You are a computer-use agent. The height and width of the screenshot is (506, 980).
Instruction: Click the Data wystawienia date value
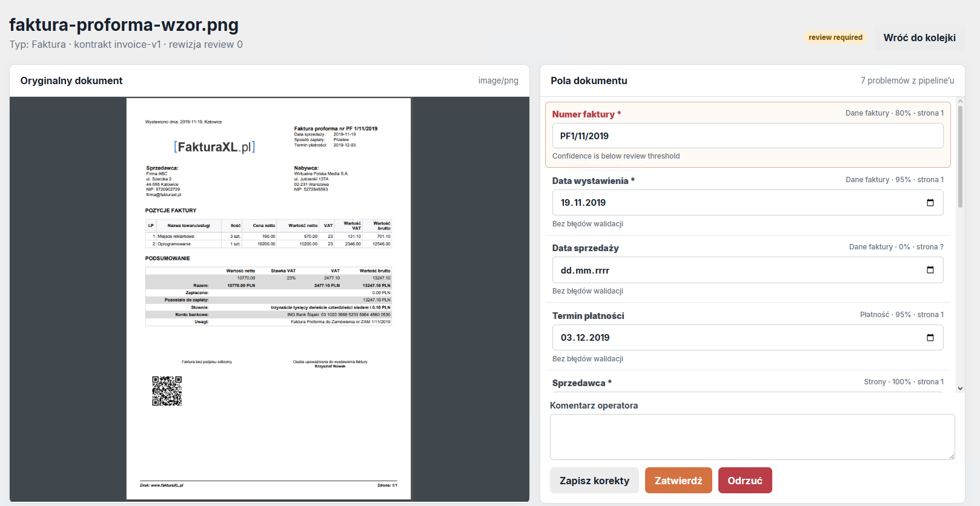[583, 203]
